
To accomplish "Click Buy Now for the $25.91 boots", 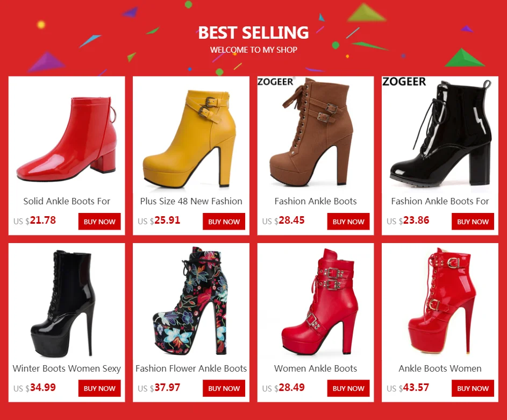I will [224, 222].
